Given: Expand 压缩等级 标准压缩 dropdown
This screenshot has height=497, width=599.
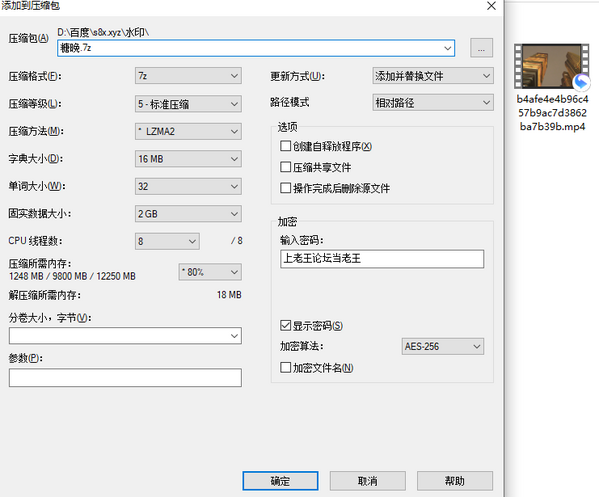Looking at the screenshot, I should tap(188, 104).
